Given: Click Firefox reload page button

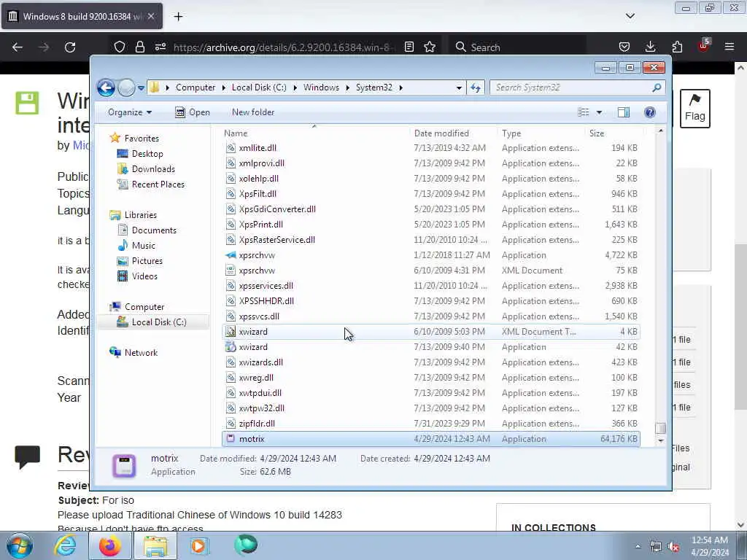Looking at the screenshot, I should pos(70,47).
